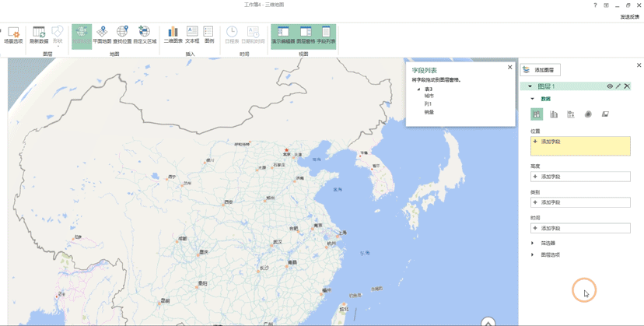
Task: Click the 刷新数据 refresh data icon
Action: (39, 35)
